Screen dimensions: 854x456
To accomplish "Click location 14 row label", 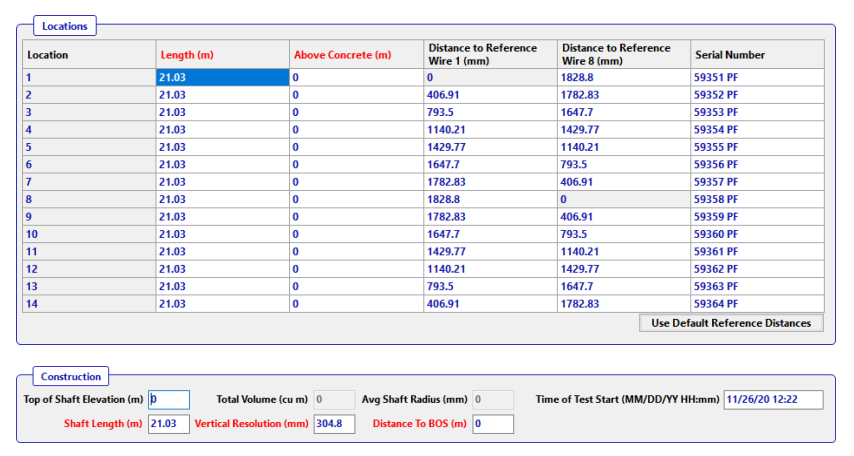I will [88, 304].
